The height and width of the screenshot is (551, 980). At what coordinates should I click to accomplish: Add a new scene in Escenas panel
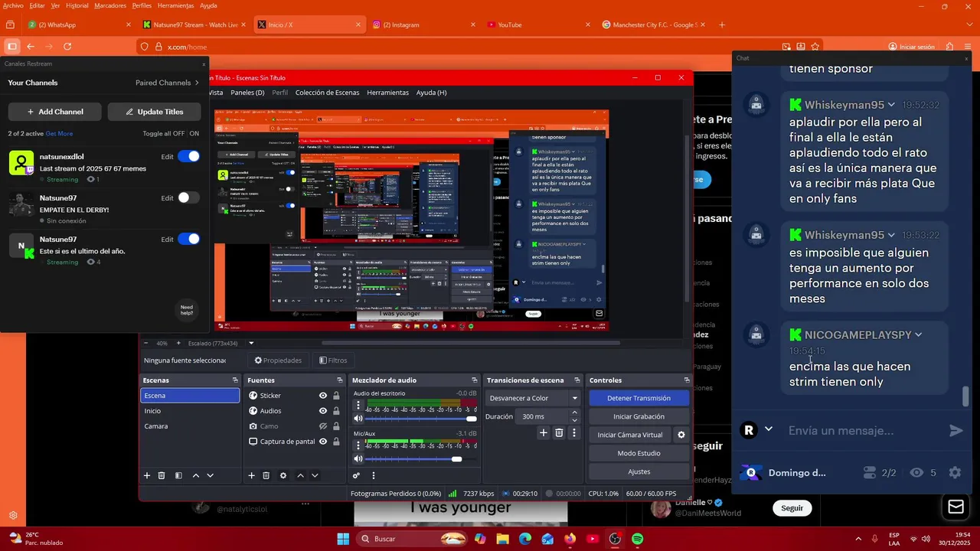147,475
